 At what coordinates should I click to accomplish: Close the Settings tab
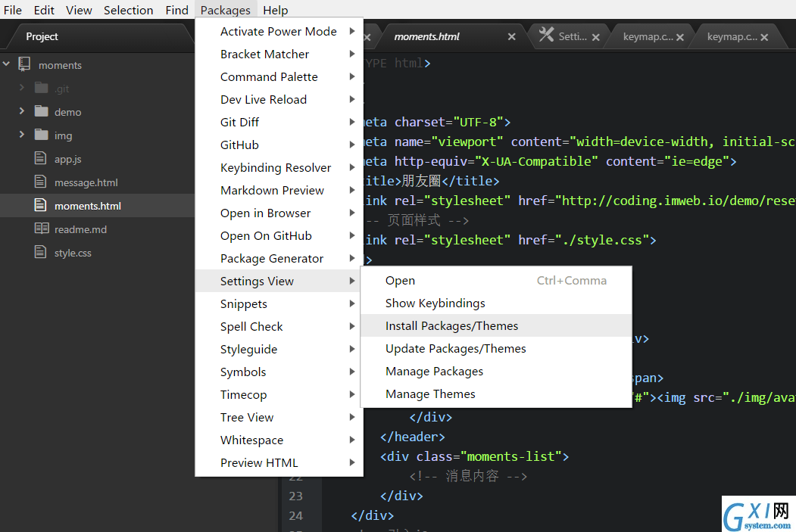click(596, 37)
